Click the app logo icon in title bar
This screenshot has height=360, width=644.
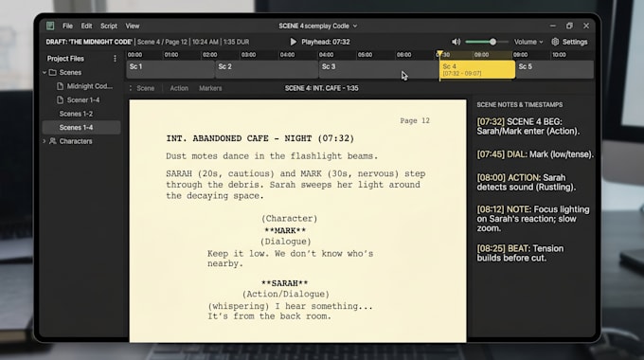click(x=50, y=26)
